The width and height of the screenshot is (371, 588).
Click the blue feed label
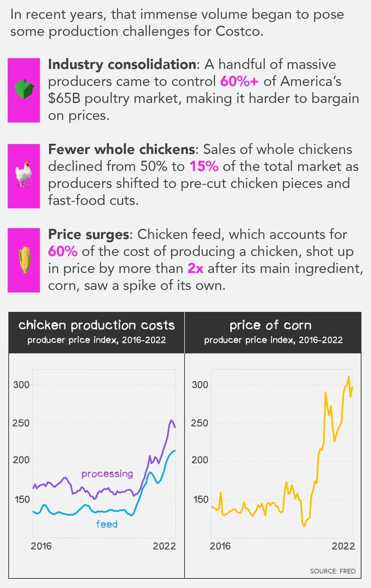tap(107, 524)
